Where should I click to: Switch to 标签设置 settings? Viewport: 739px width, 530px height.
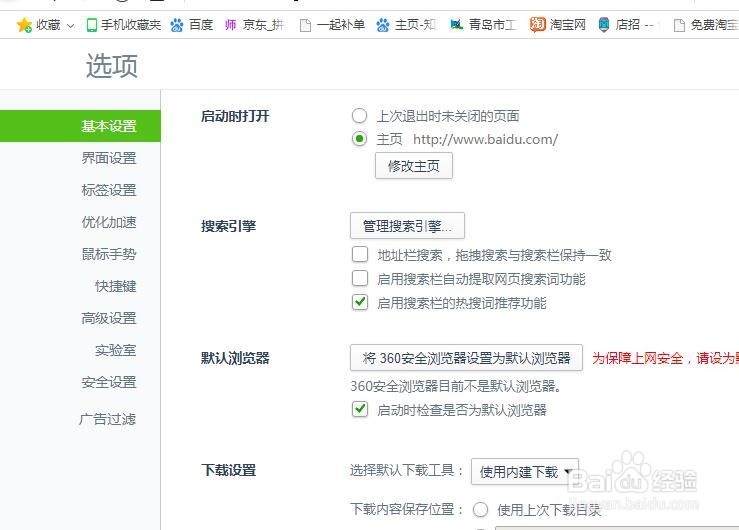pos(109,190)
